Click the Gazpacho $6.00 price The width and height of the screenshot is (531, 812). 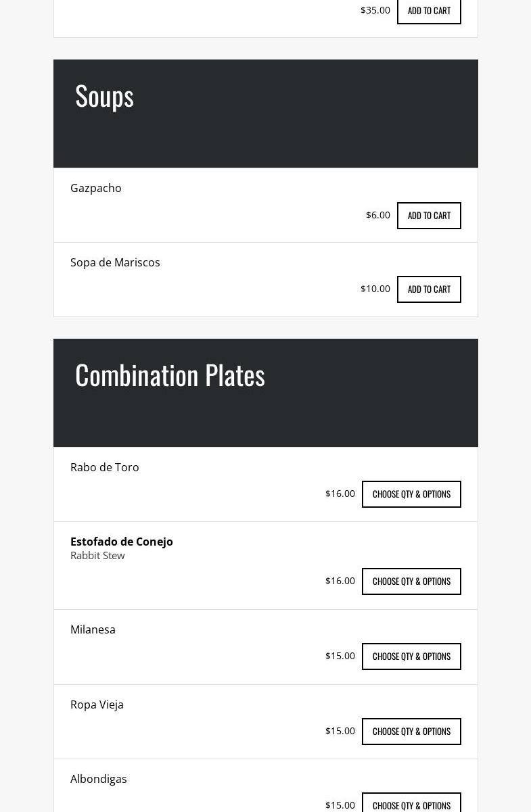click(x=378, y=215)
